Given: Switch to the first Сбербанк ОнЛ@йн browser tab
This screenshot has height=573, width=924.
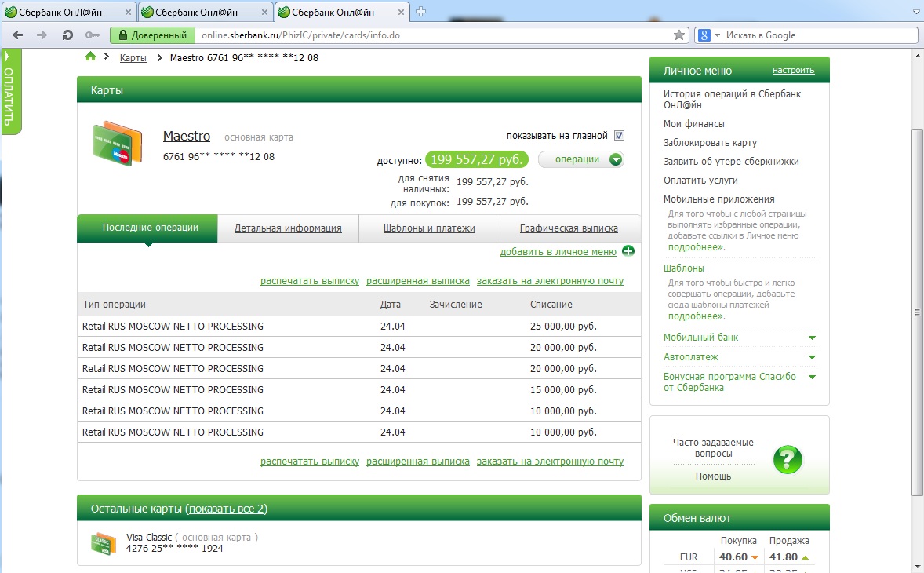Looking at the screenshot, I should point(68,12).
